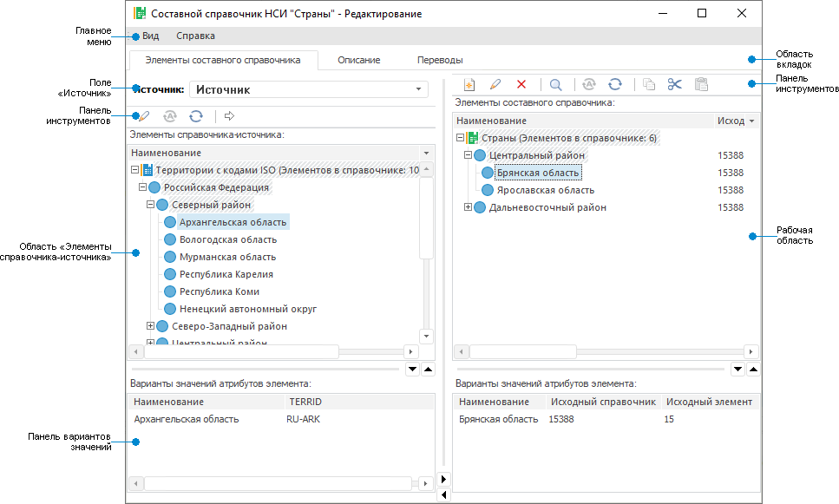Open the Справка menu
Screen dimensions: 839x504
click(x=195, y=36)
